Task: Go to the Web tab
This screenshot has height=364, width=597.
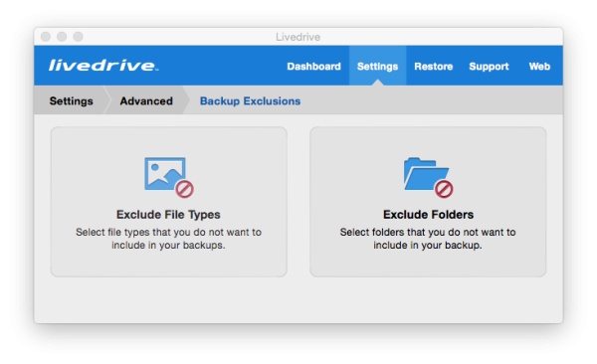Action: pos(539,67)
